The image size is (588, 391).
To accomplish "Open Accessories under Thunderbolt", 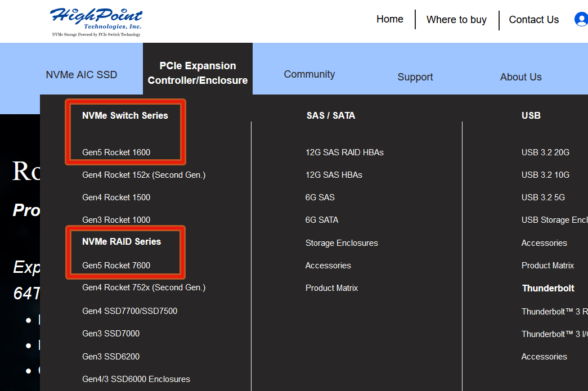I will (544, 357).
